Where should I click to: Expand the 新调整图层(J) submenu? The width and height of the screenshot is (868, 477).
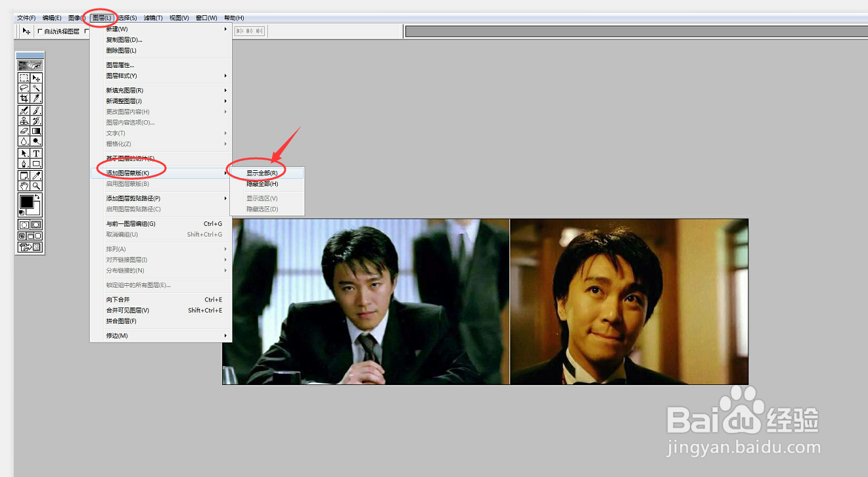(x=161, y=101)
